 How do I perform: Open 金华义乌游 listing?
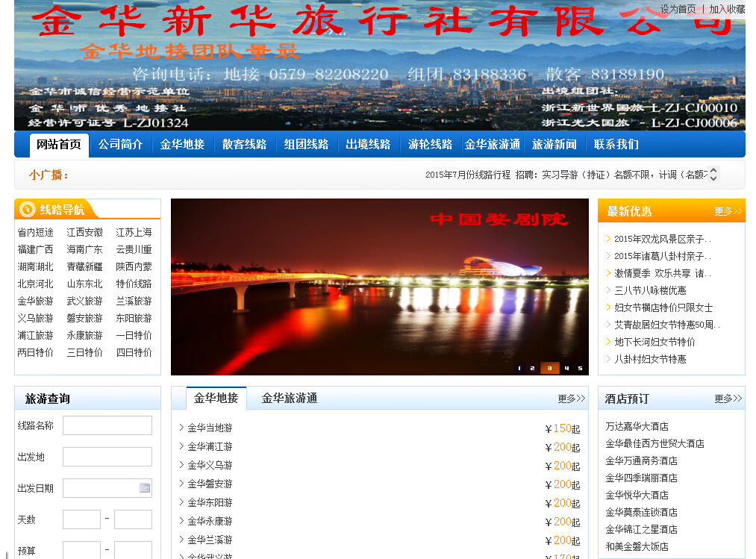pyautogui.click(x=210, y=466)
